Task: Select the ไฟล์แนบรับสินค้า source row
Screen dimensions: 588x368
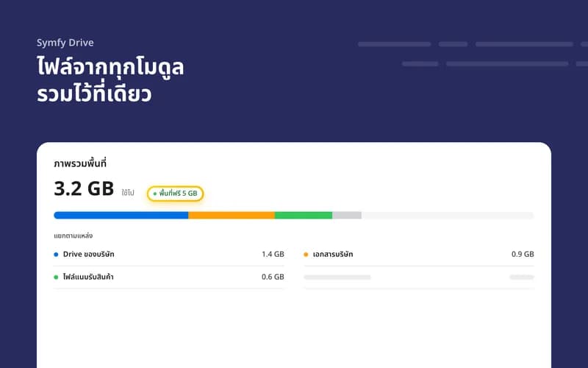Action: [169, 277]
